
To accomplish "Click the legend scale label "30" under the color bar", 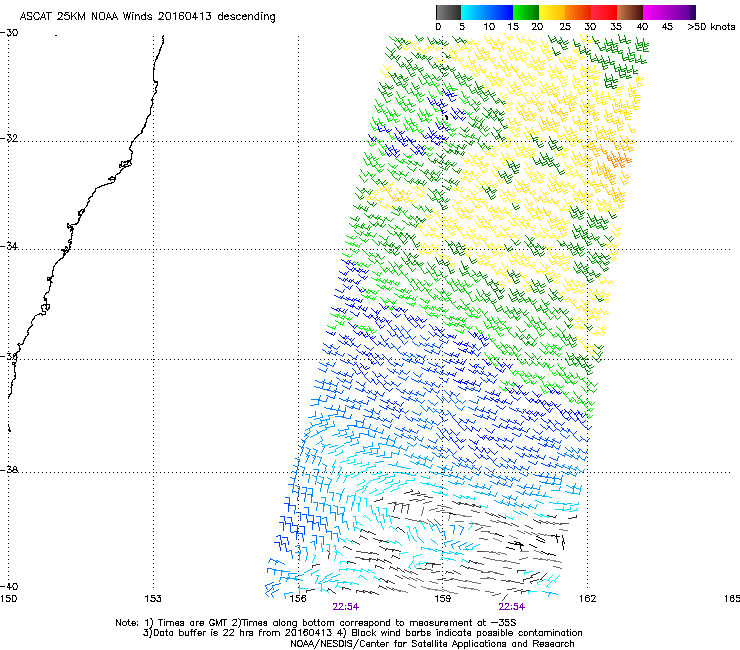I will tap(590, 27).
